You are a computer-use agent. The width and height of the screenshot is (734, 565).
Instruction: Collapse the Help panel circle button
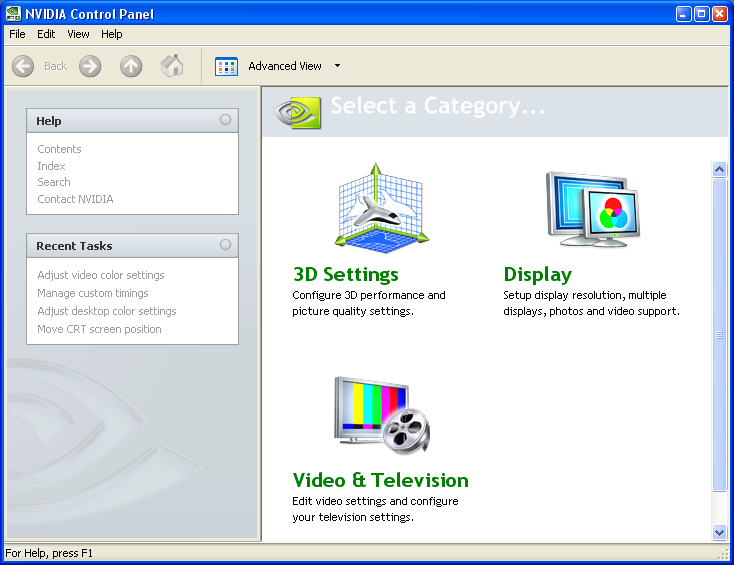click(x=225, y=120)
